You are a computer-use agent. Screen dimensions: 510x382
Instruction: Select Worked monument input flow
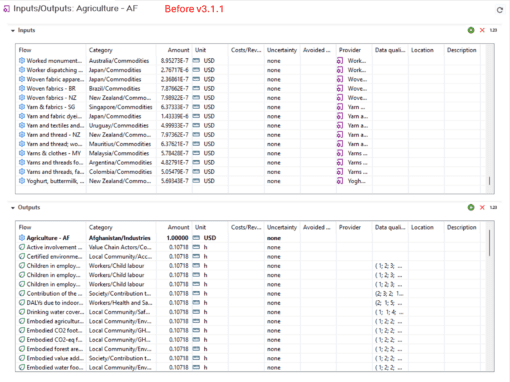click(x=251, y=61)
